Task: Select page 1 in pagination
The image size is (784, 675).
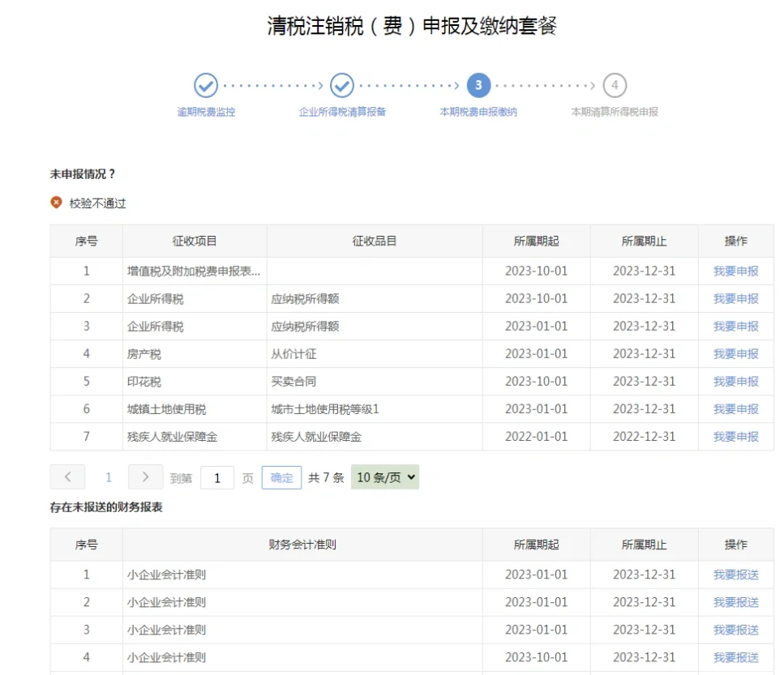Action: click(x=109, y=478)
